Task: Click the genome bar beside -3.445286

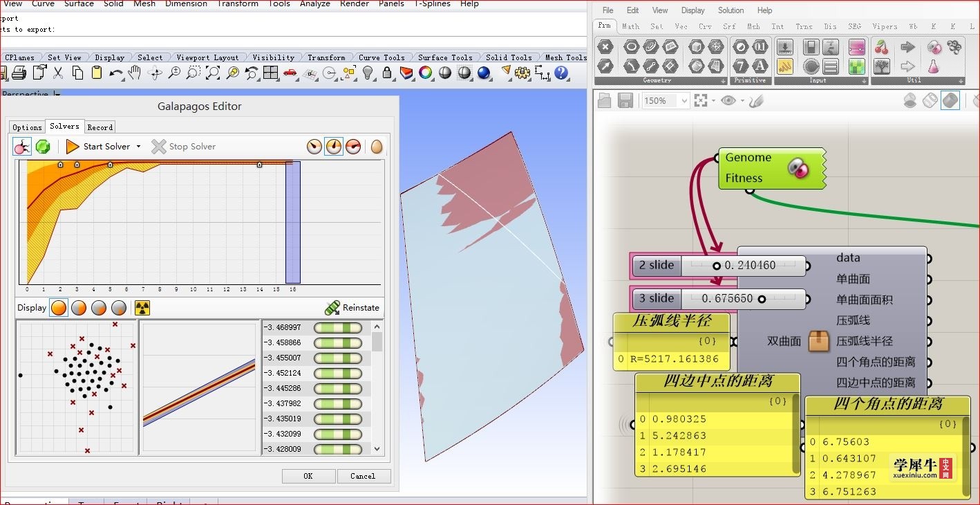Action: [x=338, y=388]
